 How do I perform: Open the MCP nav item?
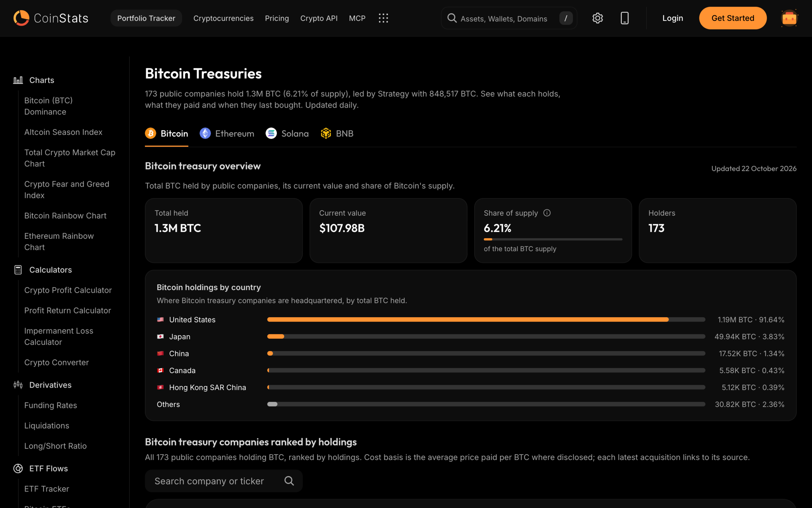[357, 18]
